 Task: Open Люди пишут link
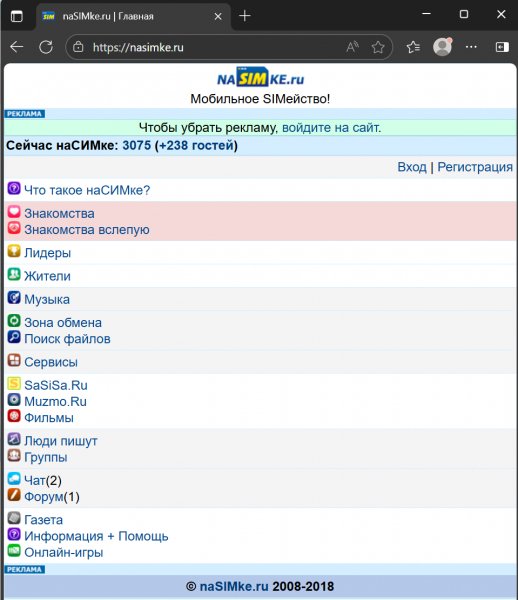[x=61, y=441]
